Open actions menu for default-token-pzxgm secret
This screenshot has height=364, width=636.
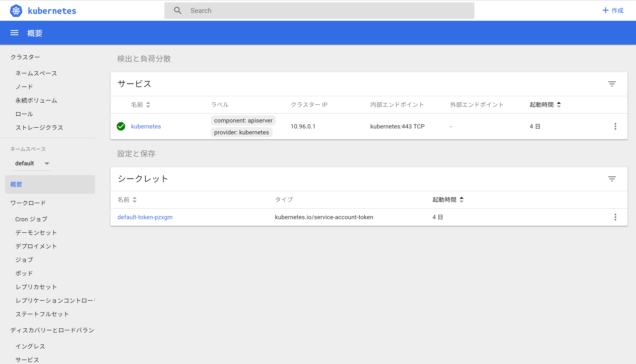pyautogui.click(x=615, y=217)
